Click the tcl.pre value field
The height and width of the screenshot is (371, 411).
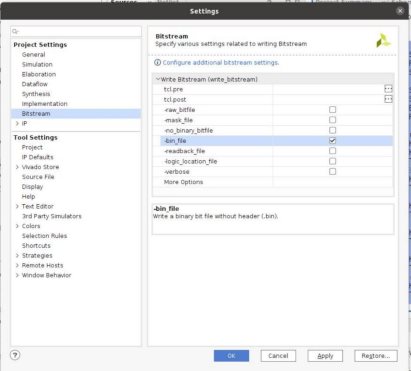(328, 89)
